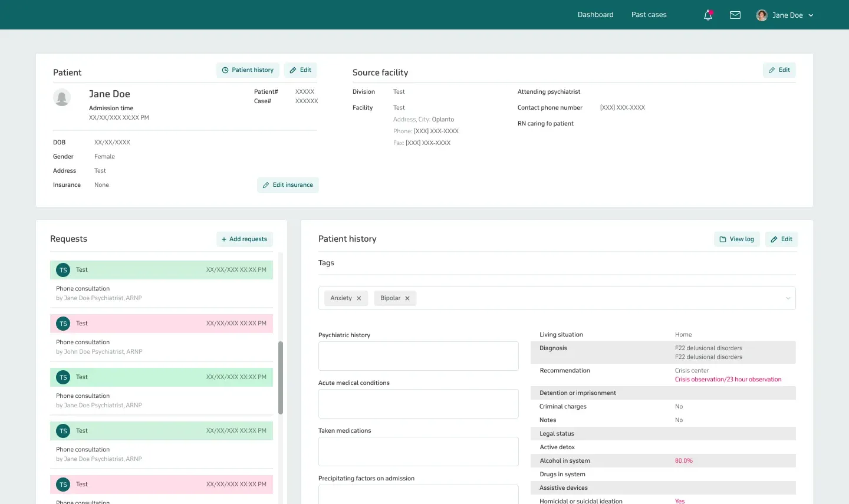Expand the Tags dropdown chevron
This screenshot has width=849, height=504.
[788, 298]
